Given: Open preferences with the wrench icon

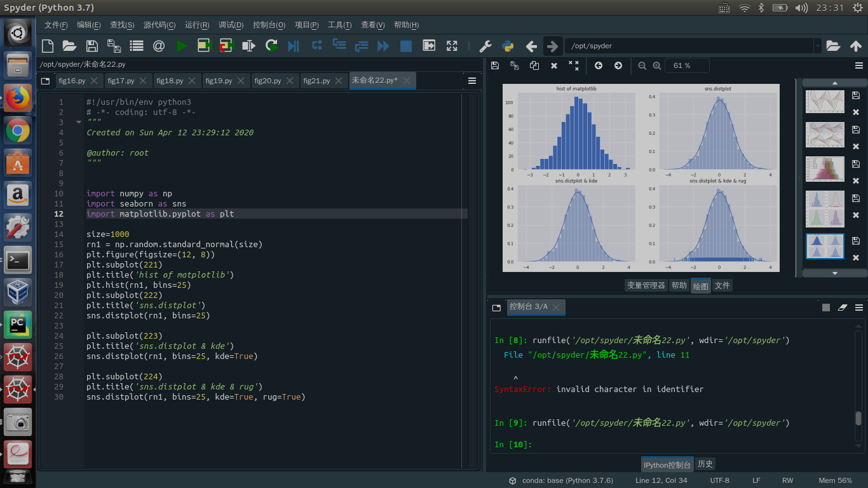Looking at the screenshot, I should 485,46.
